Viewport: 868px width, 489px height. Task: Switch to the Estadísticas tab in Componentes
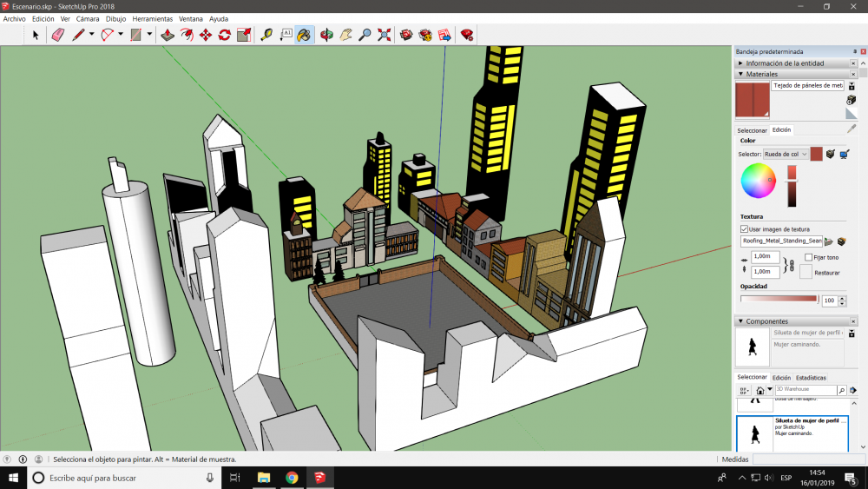coord(811,378)
